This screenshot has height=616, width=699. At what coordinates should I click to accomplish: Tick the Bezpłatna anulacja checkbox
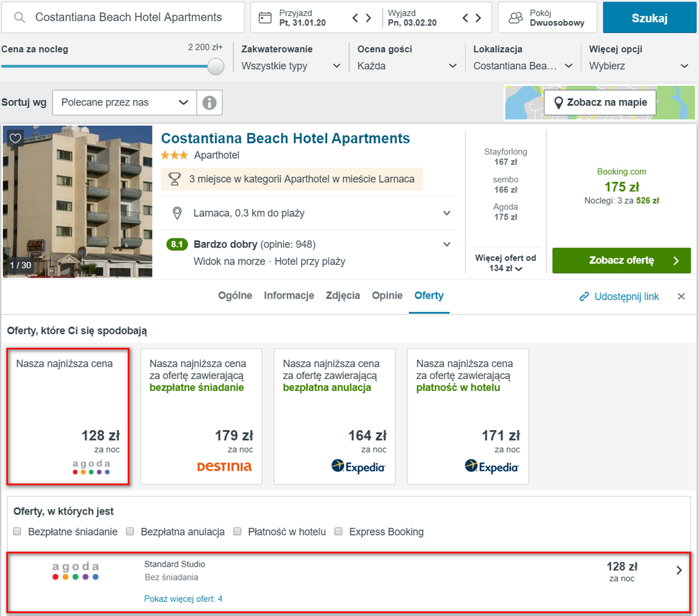[130, 531]
